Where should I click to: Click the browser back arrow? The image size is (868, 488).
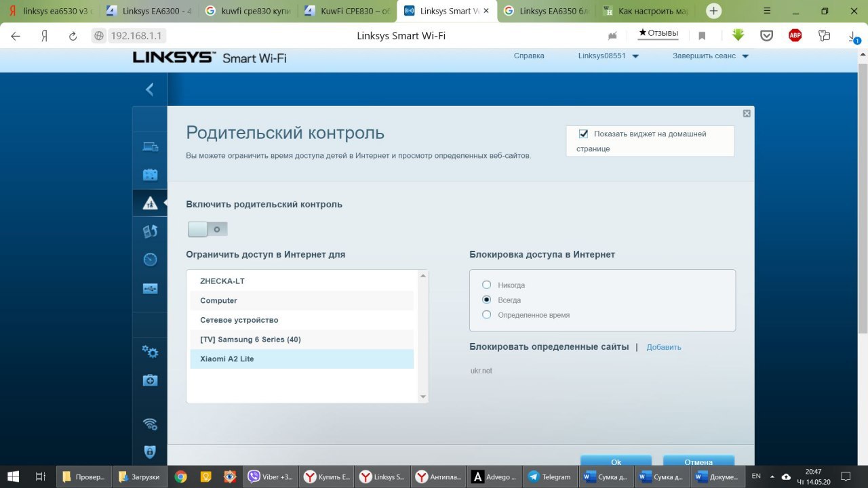tap(16, 36)
